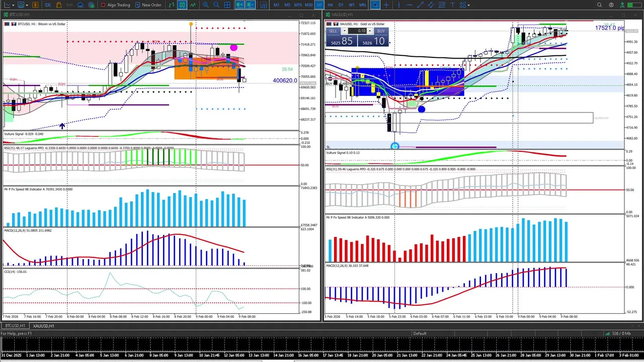The image size is (644, 362).
Task: Open the VPS cloud icon
Action: 80,5
